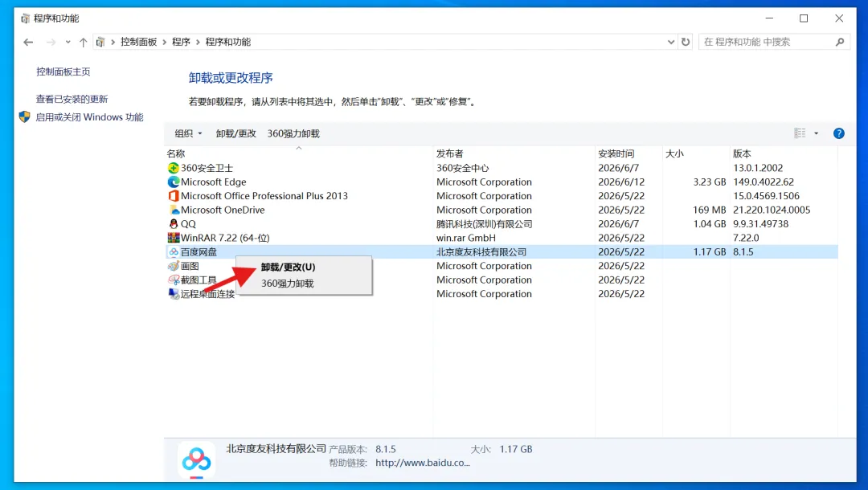Open the recent locations dropdown arrow
This screenshot has width=868, height=490.
tap(68, 42)
